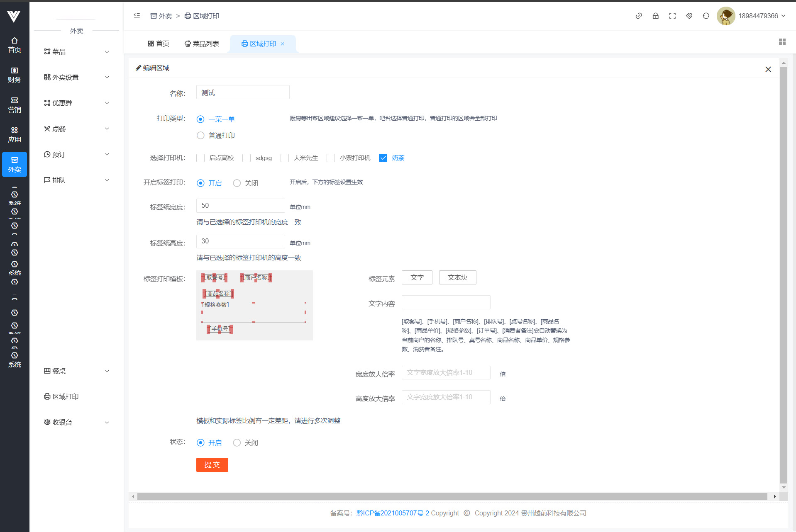Click the lock screen icon
Viewport: 796px width, 532px height.
655,16
